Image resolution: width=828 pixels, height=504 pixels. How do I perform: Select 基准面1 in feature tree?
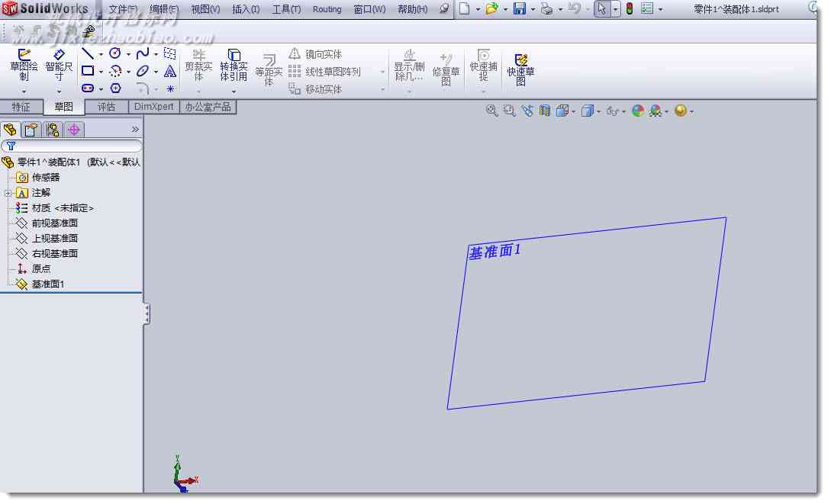click(x=48, y=284)
